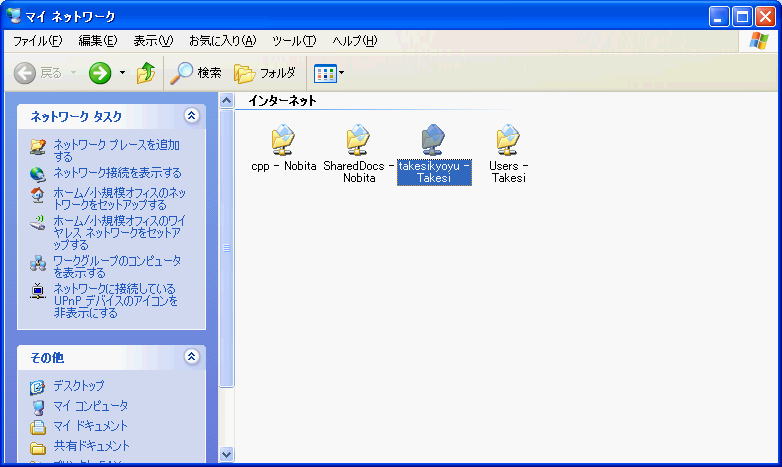Click the UPnP device icon in tasks

tap(38, 291)
